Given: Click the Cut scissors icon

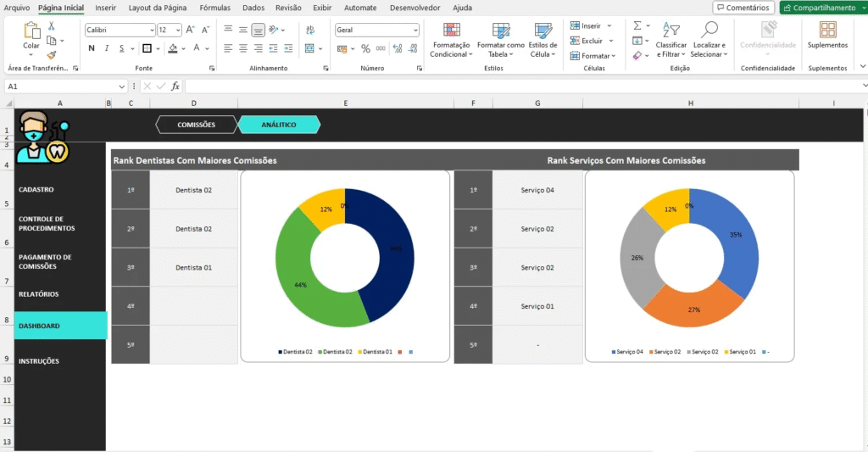Looking at the screenshot, I should coord(52,26).
